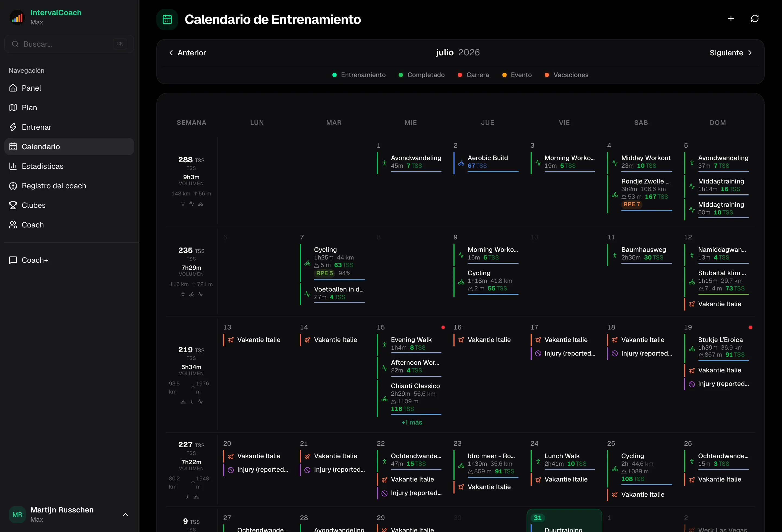
Task: Click walk icon of Ochtendwandeling July 26
Action: (x=692, y=461)
